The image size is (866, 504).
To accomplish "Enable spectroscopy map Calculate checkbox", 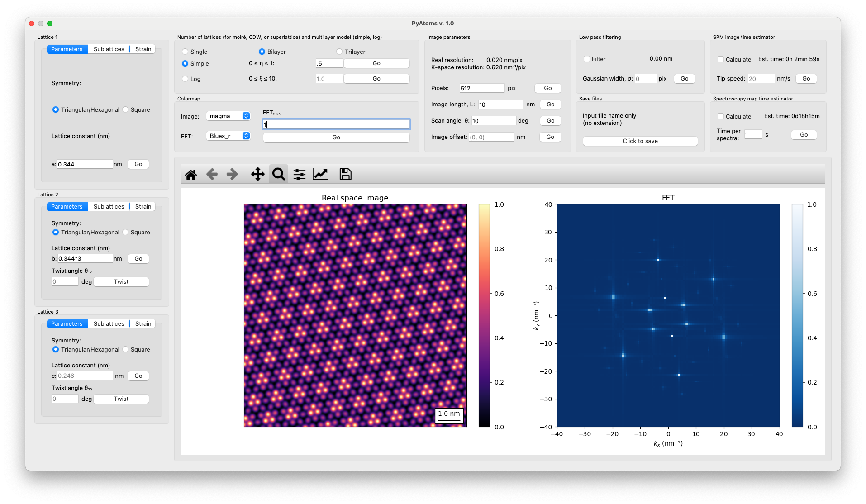I will 721,116.
